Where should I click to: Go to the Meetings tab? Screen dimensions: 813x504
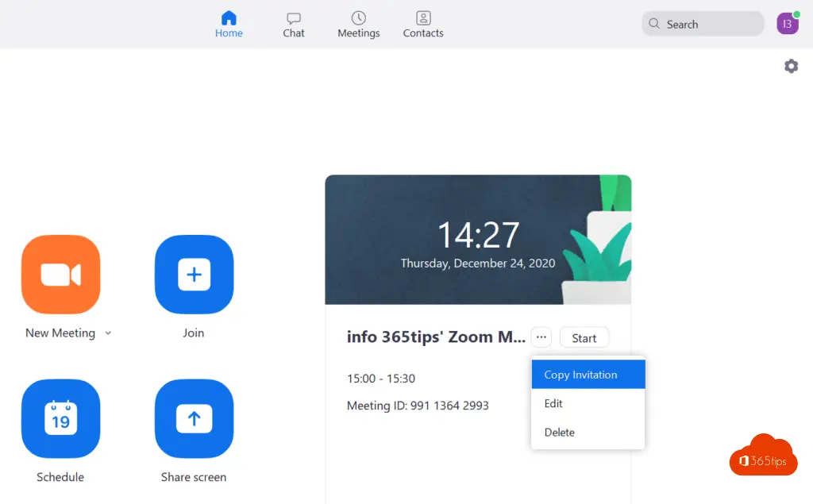[x=358, y=24]
